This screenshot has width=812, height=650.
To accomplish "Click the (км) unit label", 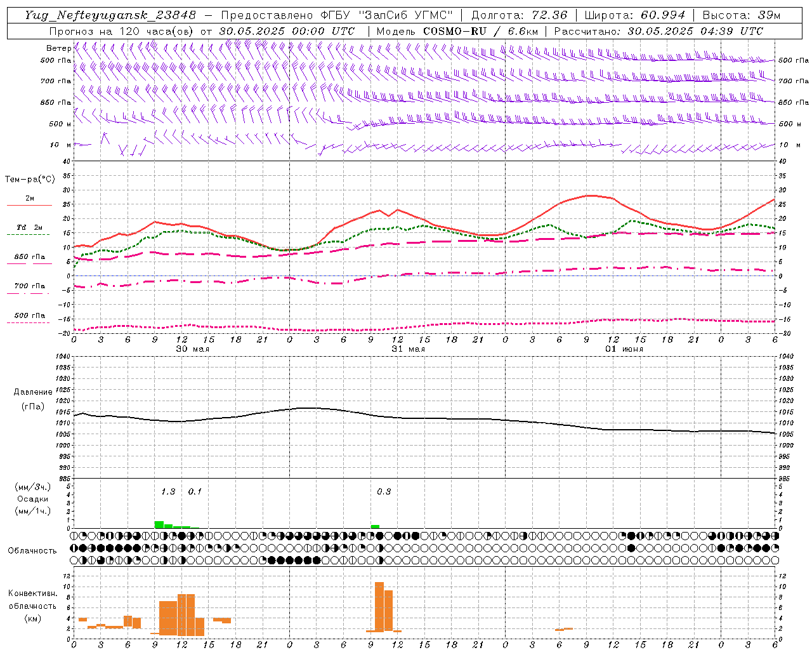I will coord(32,618).
